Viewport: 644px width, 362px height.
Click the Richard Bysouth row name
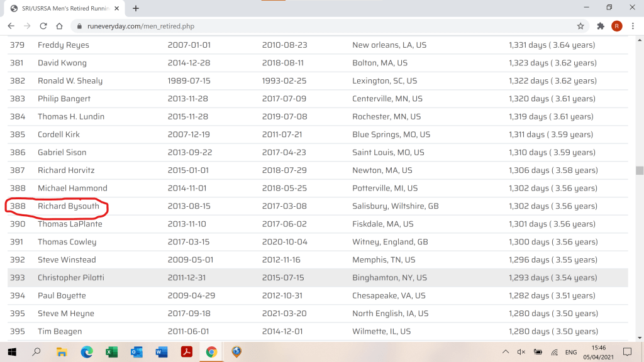click(x=69, y=206)
